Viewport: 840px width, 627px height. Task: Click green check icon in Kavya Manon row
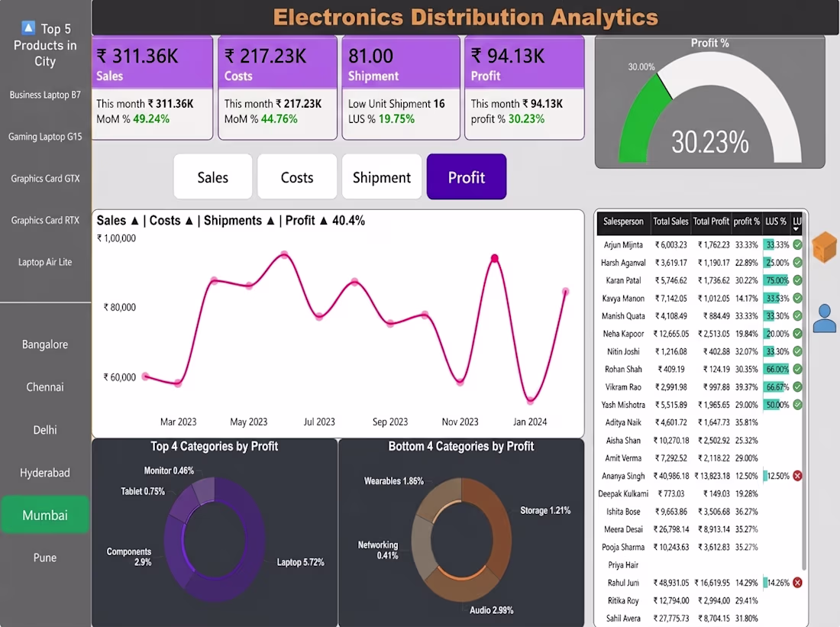[797, 298]
